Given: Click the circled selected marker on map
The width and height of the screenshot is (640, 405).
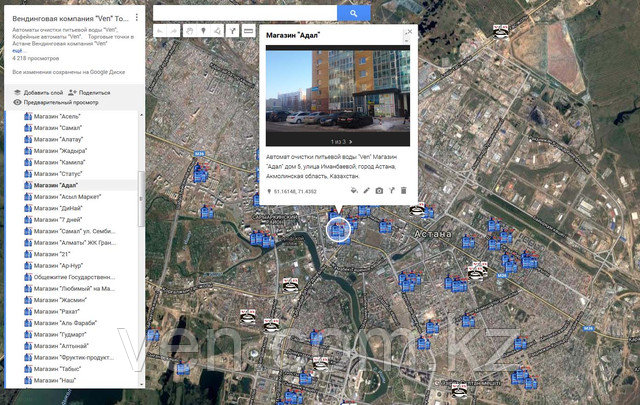Looking at the screenshot, I should point(338,230).
